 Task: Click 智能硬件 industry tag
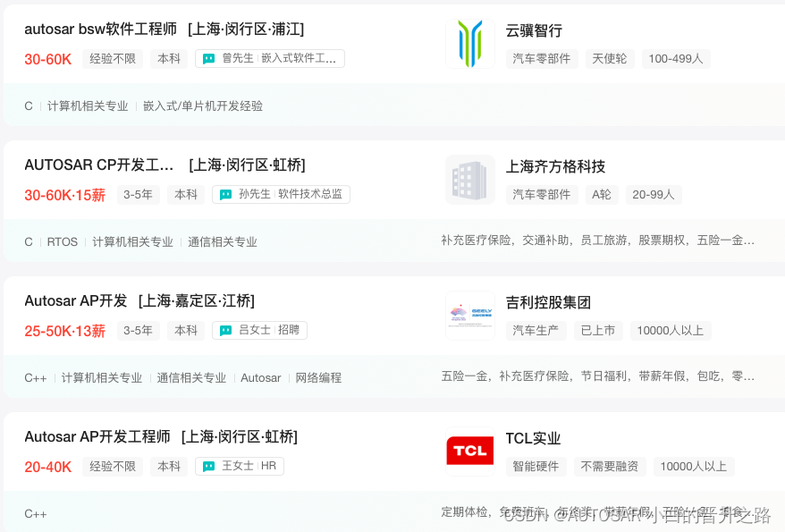pyautogui.click(x=536, y=466)
